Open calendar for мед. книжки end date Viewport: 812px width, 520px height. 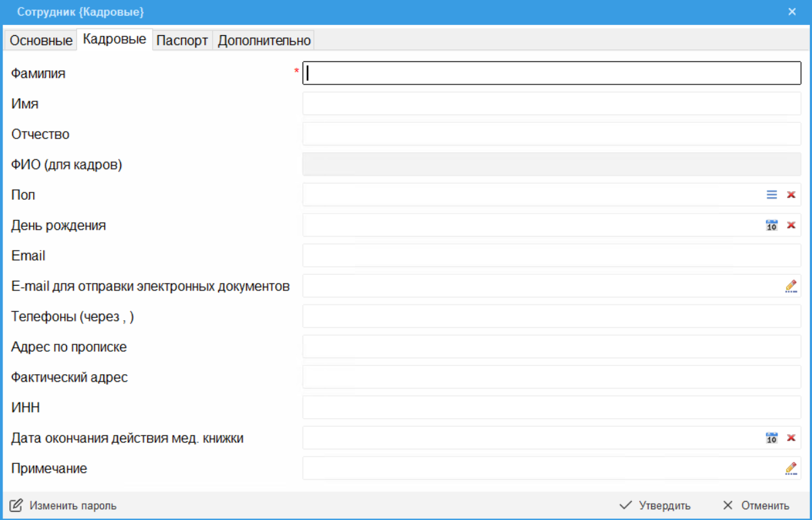point(771,438)
